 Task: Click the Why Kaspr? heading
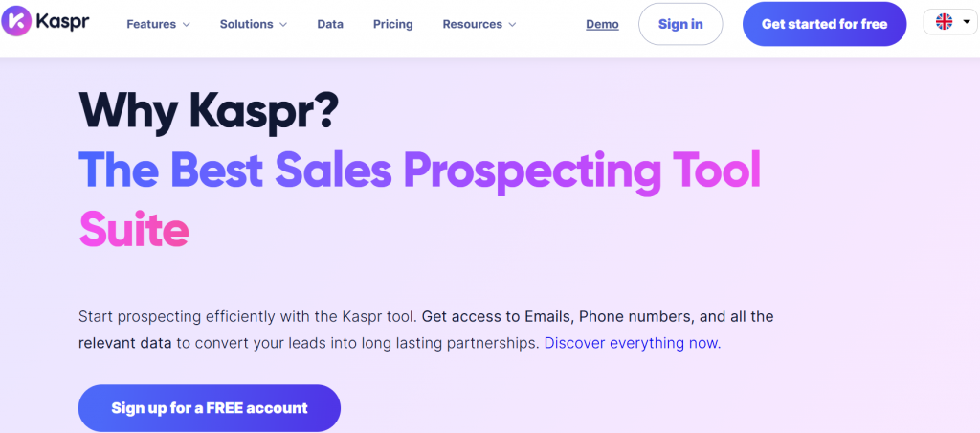[x=209, y=112]
